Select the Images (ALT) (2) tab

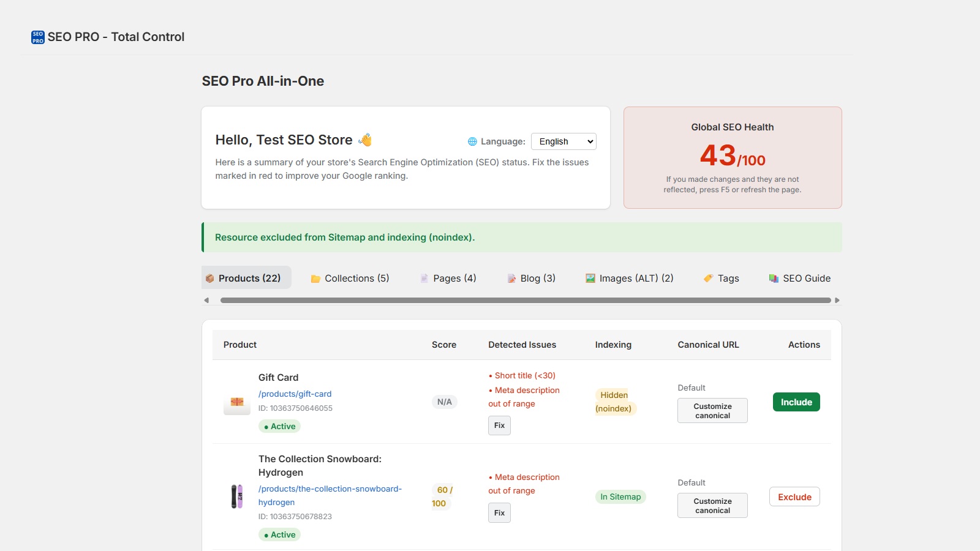[629, 278]
